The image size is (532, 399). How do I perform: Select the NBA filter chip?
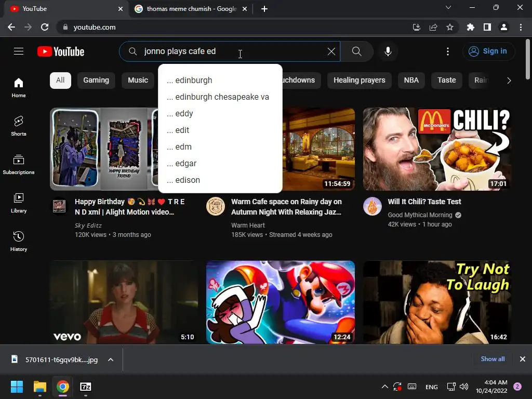point(411,81)
